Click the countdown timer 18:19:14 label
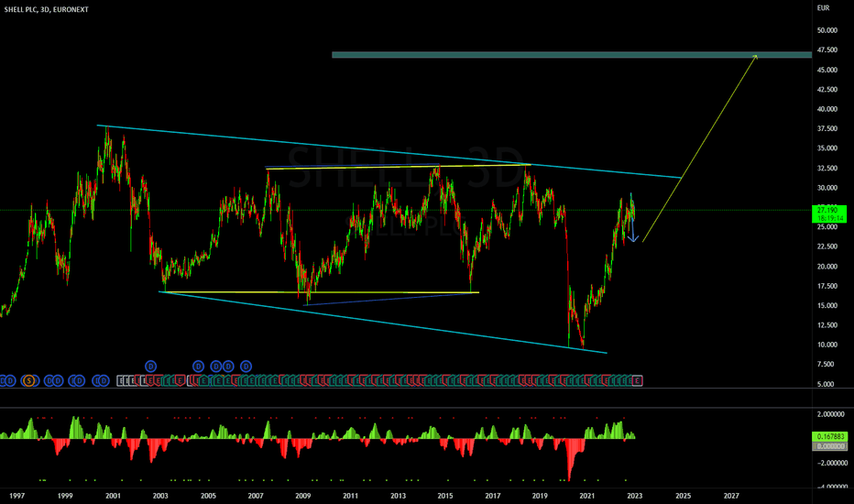The image size is (854, 504). (829, 218)
